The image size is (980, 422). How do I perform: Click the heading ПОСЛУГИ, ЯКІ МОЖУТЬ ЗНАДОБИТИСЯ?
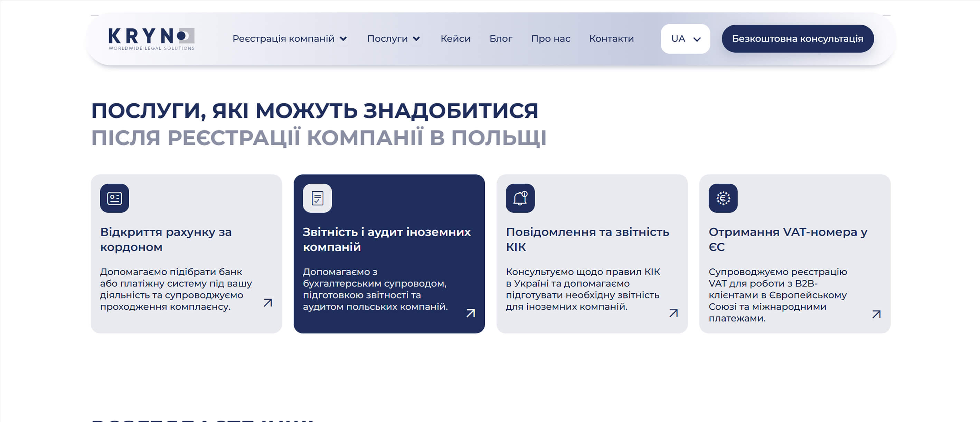click(x=314, y=111)
